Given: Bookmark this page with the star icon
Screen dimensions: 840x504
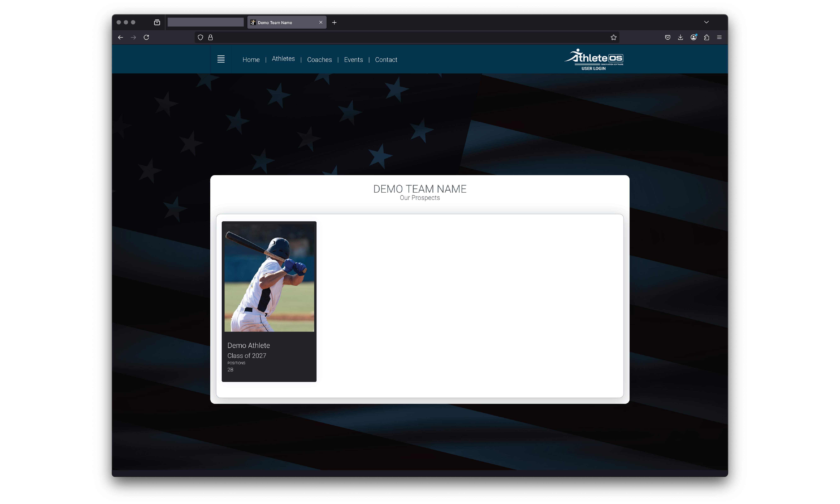Looking at the screenshot, I should (614, 37).
